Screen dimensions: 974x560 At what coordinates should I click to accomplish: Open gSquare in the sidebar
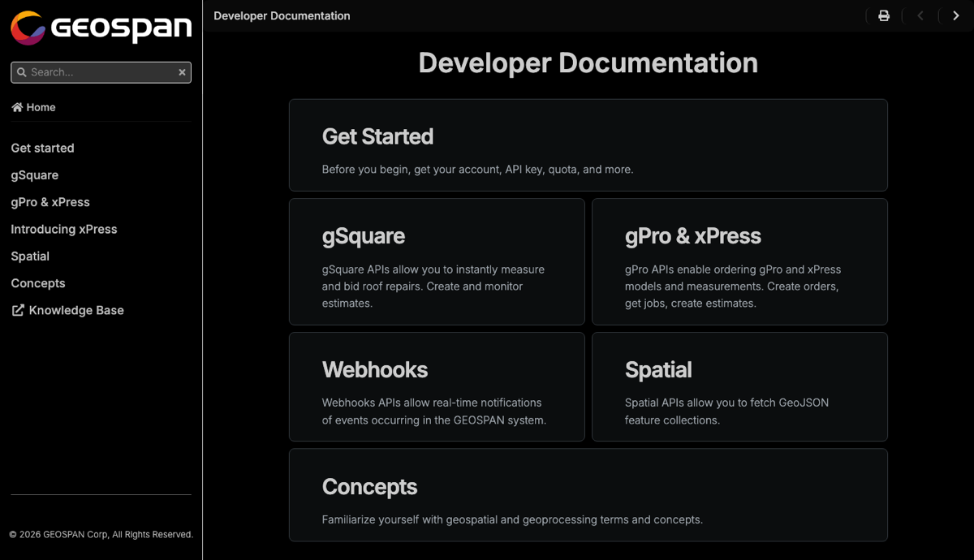(34, 175)
